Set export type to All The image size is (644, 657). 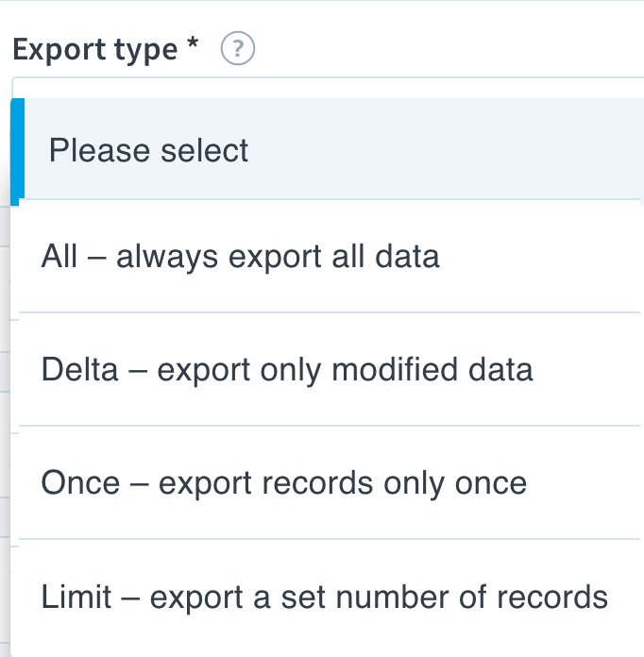pyautogui.click(x=327, y=256)
